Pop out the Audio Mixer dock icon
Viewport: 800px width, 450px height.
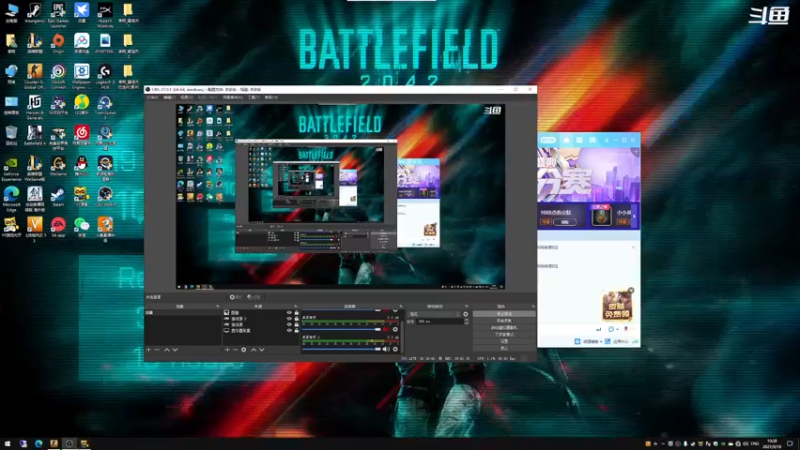pyautogui.click(x=401, y=306)
